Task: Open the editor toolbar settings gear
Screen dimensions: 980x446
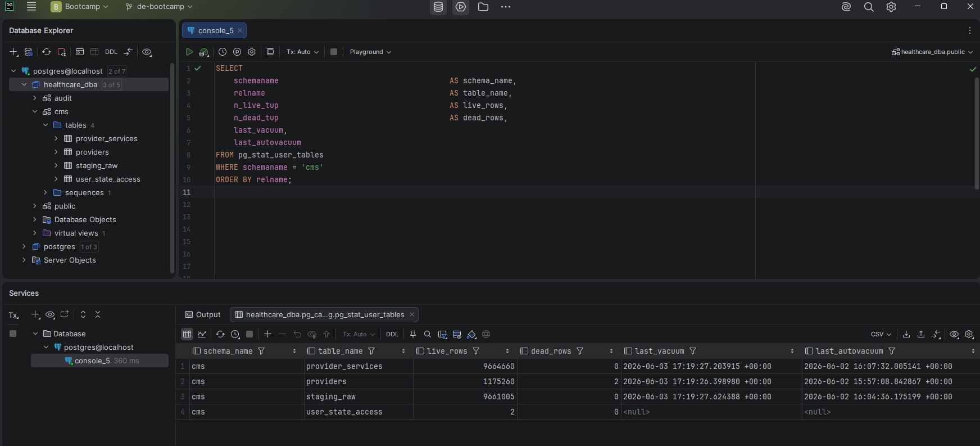Action: 252,52
